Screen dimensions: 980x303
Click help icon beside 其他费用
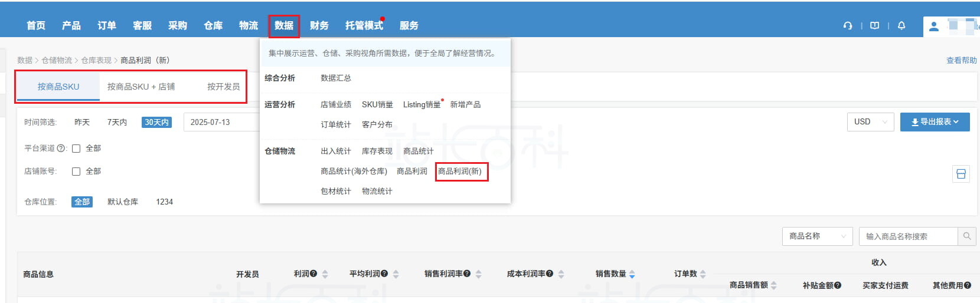pyautogui.click(x=968, y=285)
